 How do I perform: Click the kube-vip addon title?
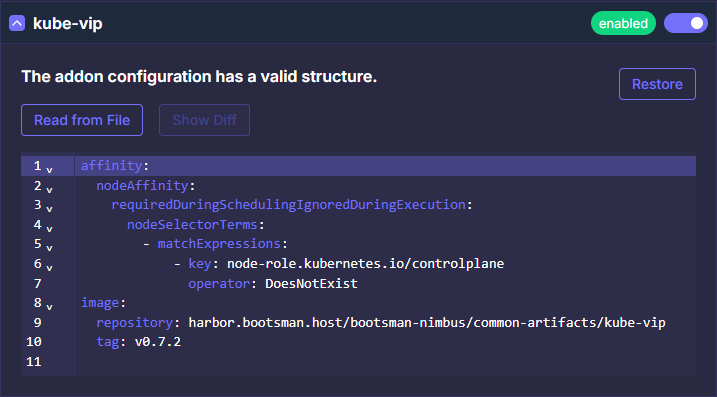[x=68, y=23]
